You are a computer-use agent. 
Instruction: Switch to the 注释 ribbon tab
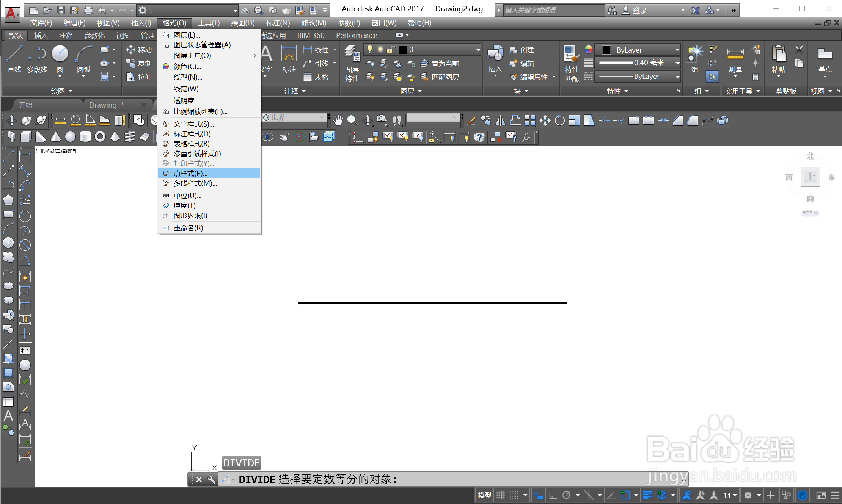66,35
